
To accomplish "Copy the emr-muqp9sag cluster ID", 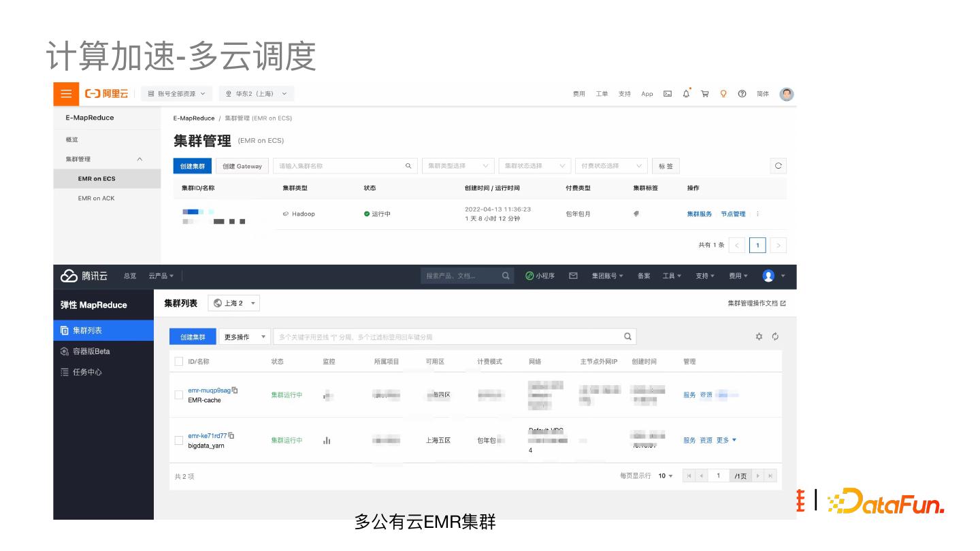I will tap(235, 390).
